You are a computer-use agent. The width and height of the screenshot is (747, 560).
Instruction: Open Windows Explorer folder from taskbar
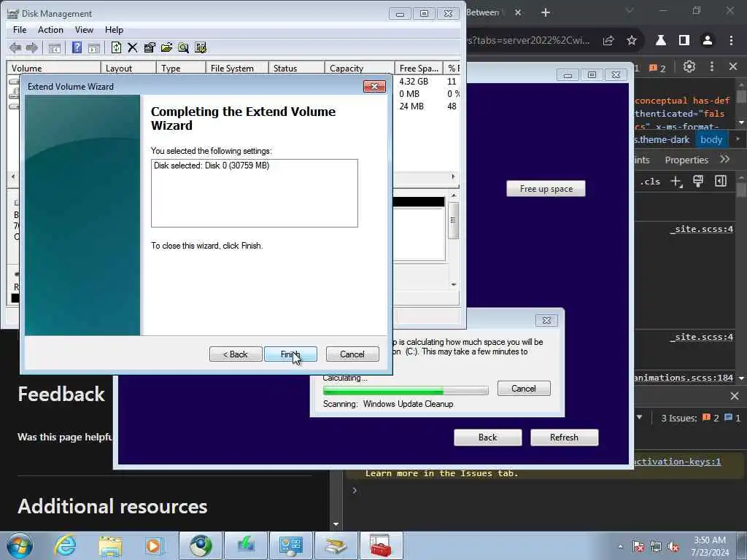110,545
